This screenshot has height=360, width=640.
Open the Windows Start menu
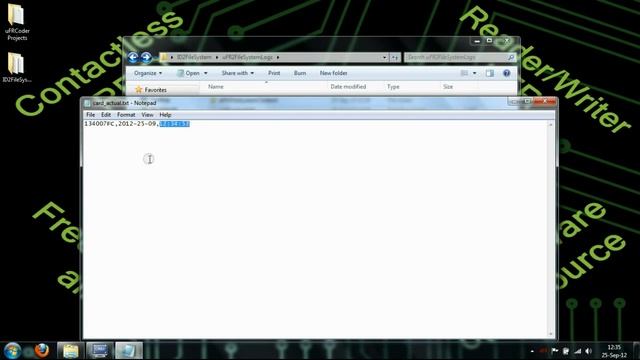13,351
